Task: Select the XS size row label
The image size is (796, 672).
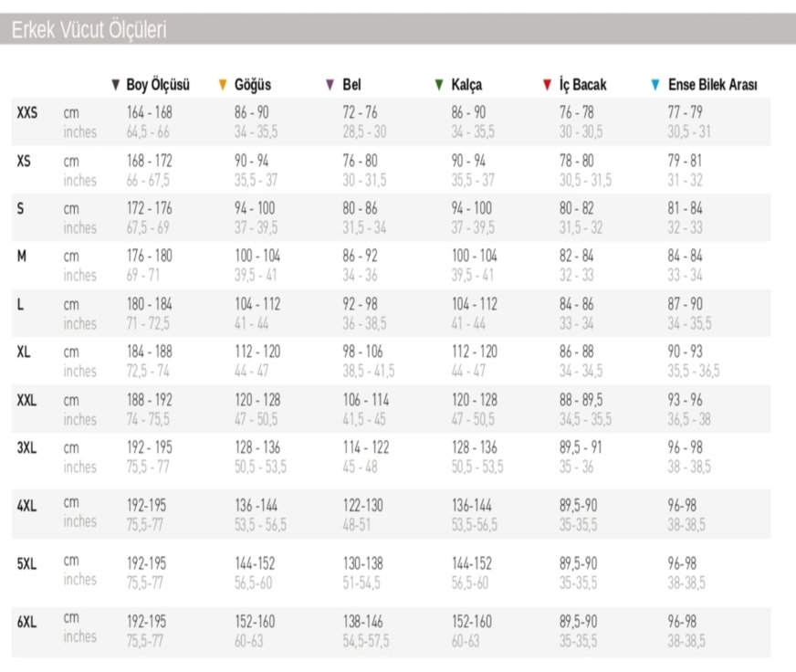Action: (24, 161)
